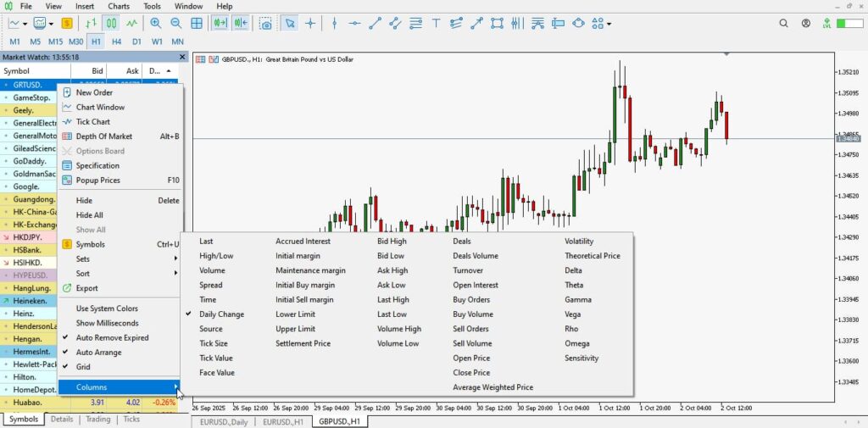Switch to the EURUSD.,Daily chart tab
Viewport: 868px width, 428px height.
[x=223, y=420]
